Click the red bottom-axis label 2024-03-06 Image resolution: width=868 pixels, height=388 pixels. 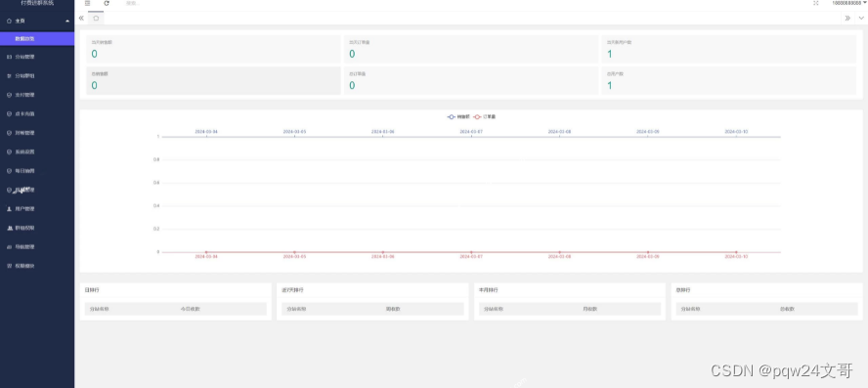pos(383,257)
